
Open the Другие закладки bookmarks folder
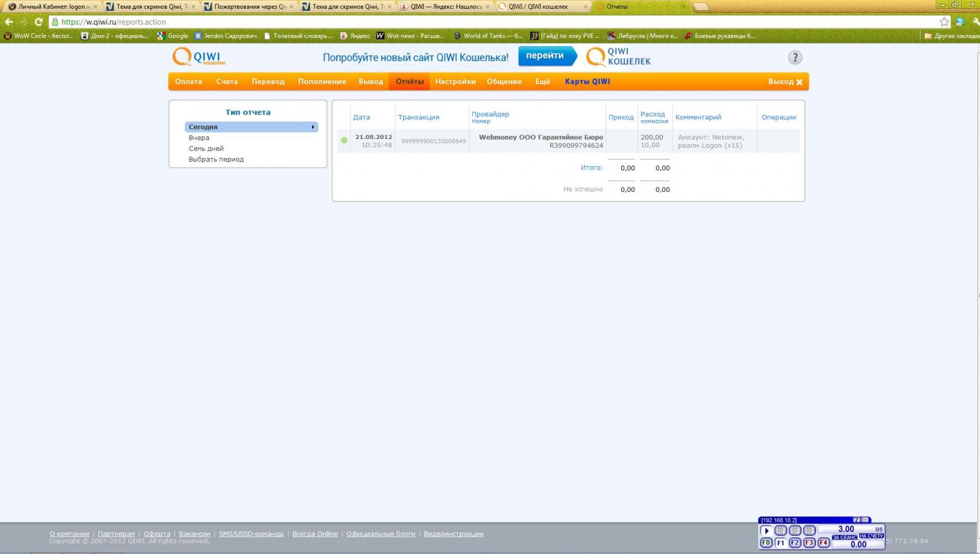click(x=951, y=36)
